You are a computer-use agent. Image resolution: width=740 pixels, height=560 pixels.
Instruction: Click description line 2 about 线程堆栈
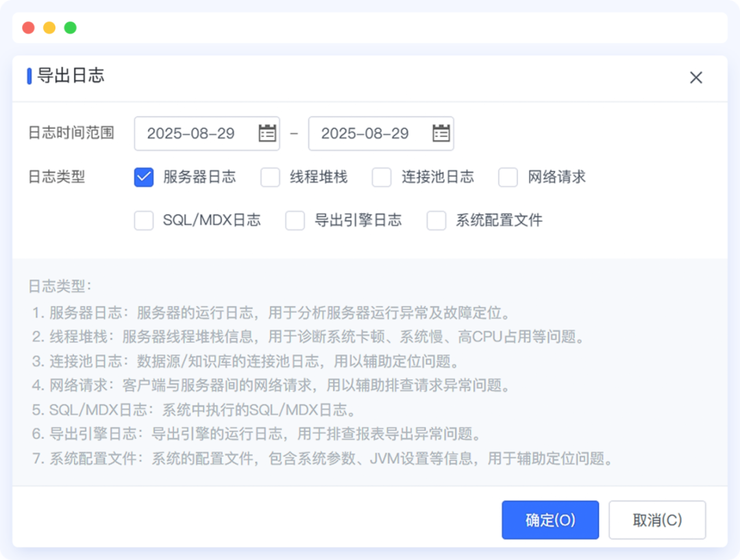310,337
